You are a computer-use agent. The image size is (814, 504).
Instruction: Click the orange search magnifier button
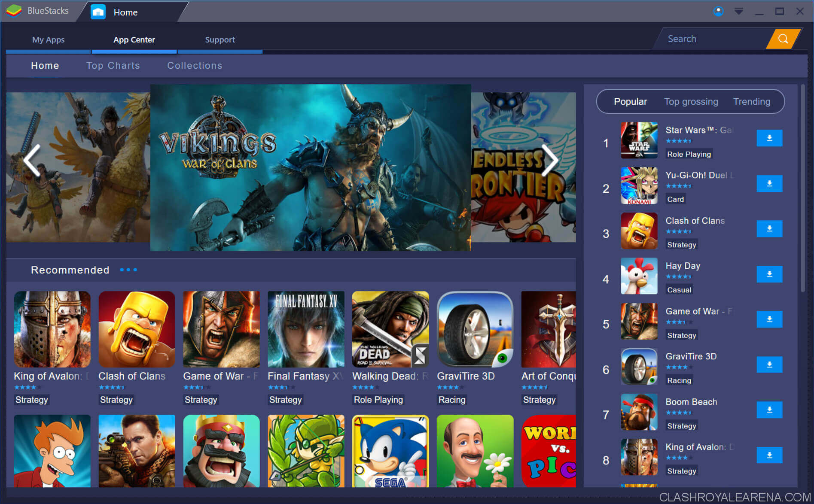pyautogui.click(x=783, y=39)
